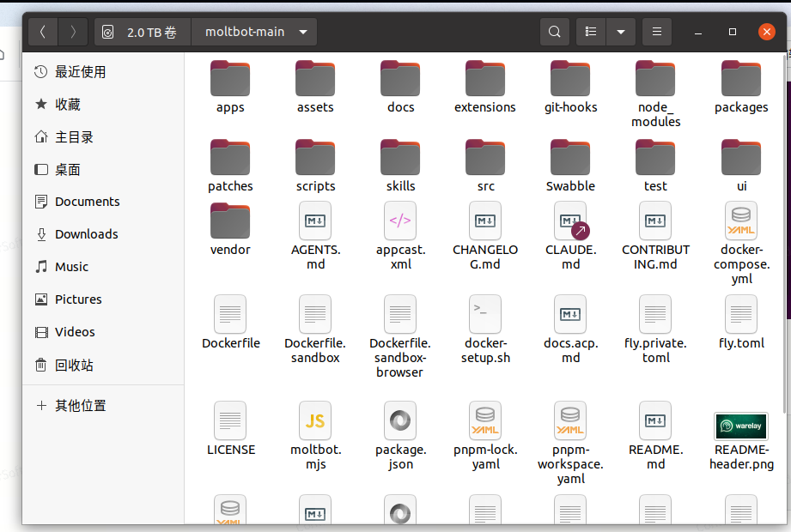Select the appcast.xml file icon
Screen dimensions: 791x532
(x=400, y=221)
